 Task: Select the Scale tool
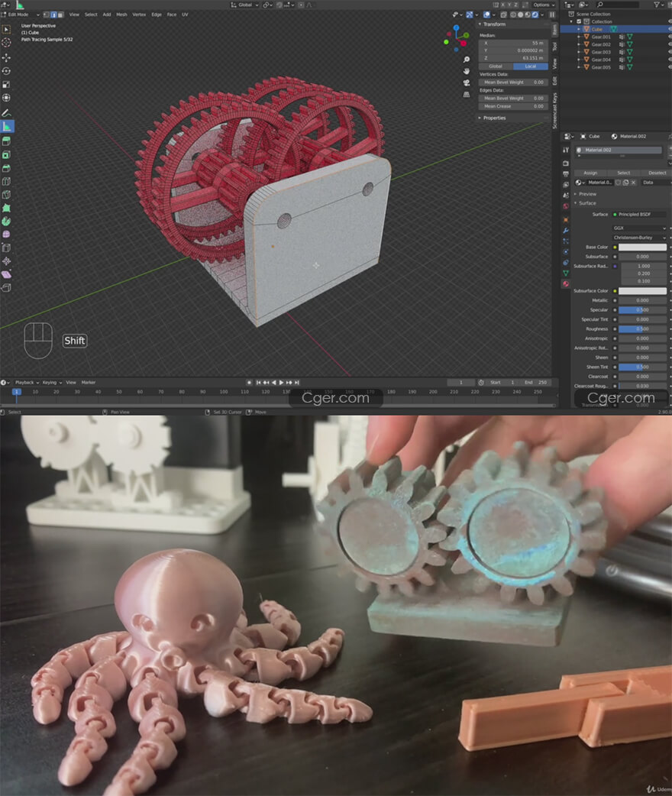point(7,84)
